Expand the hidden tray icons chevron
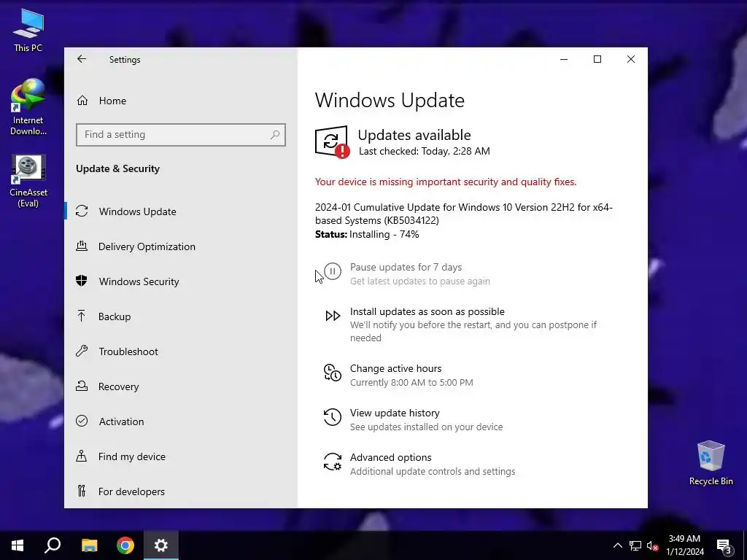The width and height of the screenshot is (747, 560). point(617,545)
